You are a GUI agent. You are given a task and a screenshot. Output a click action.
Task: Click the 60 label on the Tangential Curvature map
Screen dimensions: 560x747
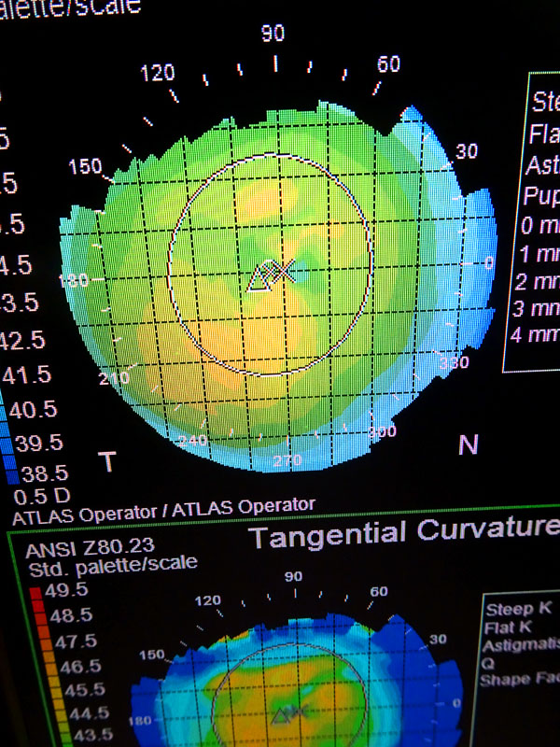pos(379,592)
